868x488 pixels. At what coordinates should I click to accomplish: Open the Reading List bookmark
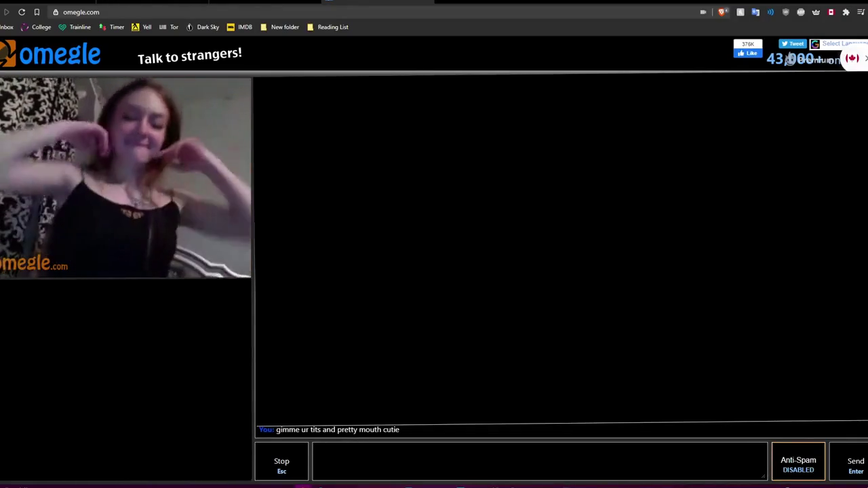click(x=332, y=27)
